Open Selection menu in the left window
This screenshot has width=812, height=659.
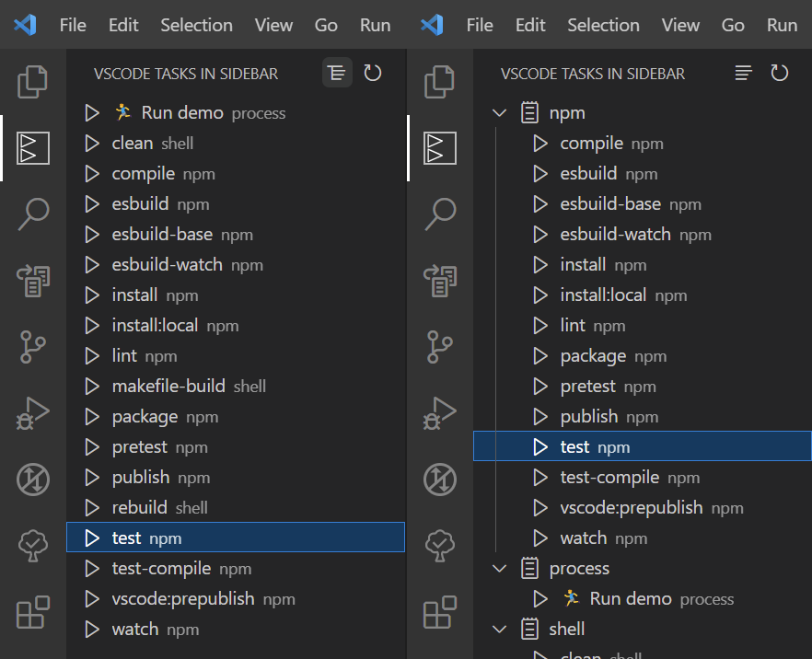pyautogui.click(x=197, y=25)
